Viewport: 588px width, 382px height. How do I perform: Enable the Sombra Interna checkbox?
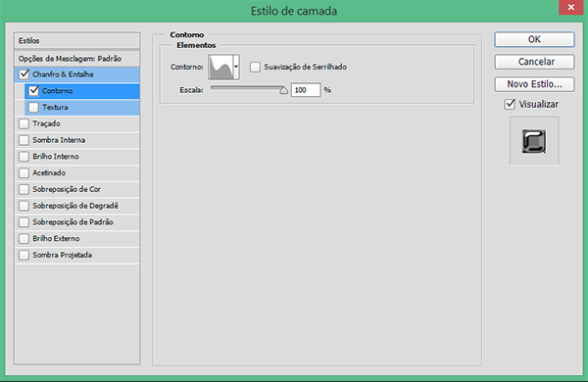[x=24, y=140]
